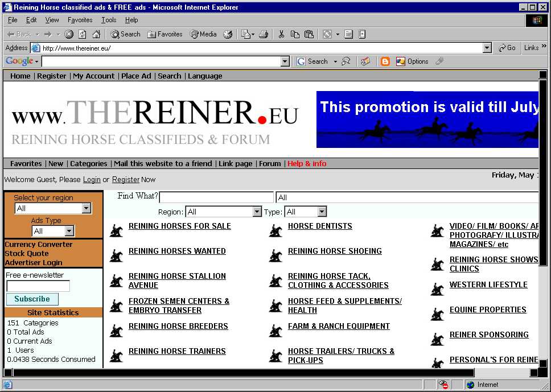551x392 pixels.
Task: Click the Forward navigation arrow icon
Action: (48, 34)
